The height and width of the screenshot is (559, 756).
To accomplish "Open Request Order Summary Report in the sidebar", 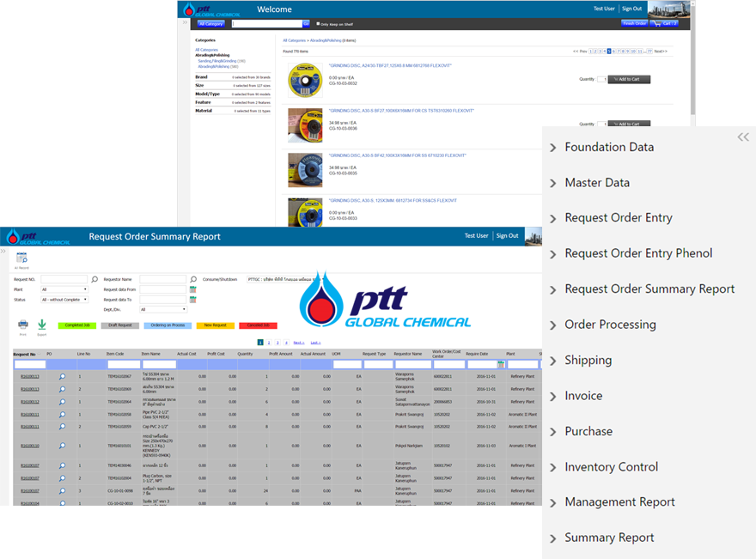I will click(649, 289).
